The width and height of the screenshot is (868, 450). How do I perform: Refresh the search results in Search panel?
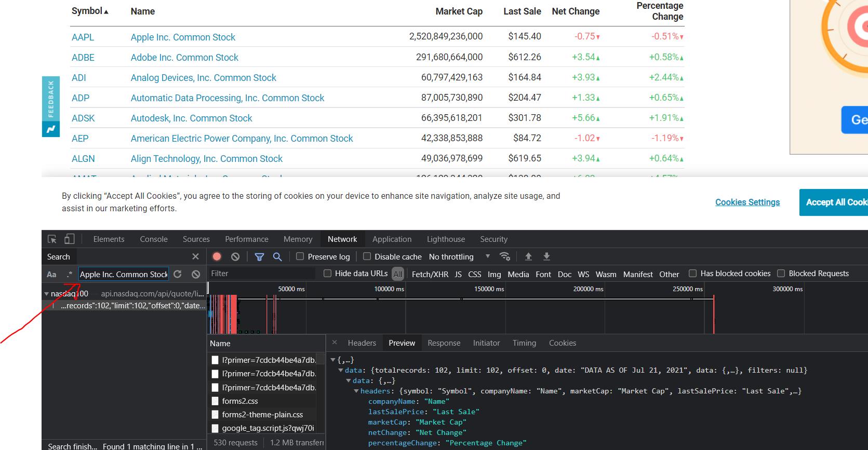[x=178, y=274]
